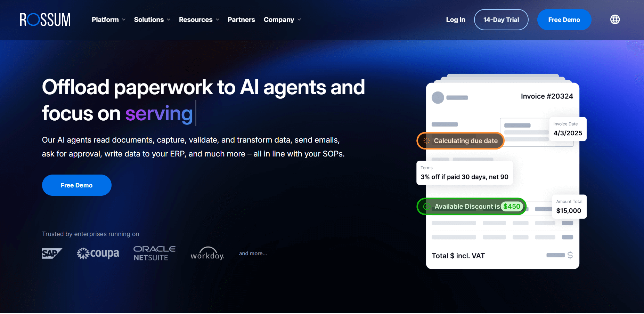Click the Workday logo
644x314 pixels.
[207, 253]
